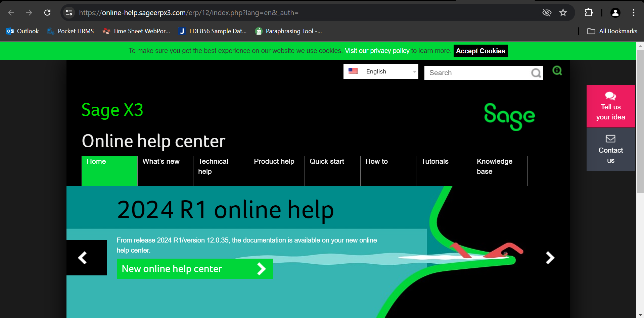Image resolution: width=644 pixels, height=318 pixels.
Task: Click the search magnifier icon
Action: coord(535,73)
